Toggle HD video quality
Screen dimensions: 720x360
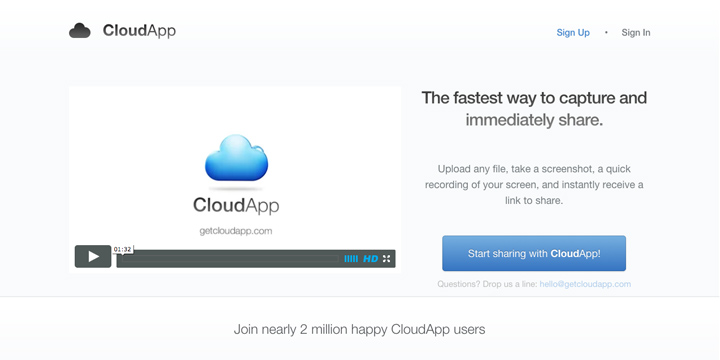pyautogui.click(x=371, y=259)
